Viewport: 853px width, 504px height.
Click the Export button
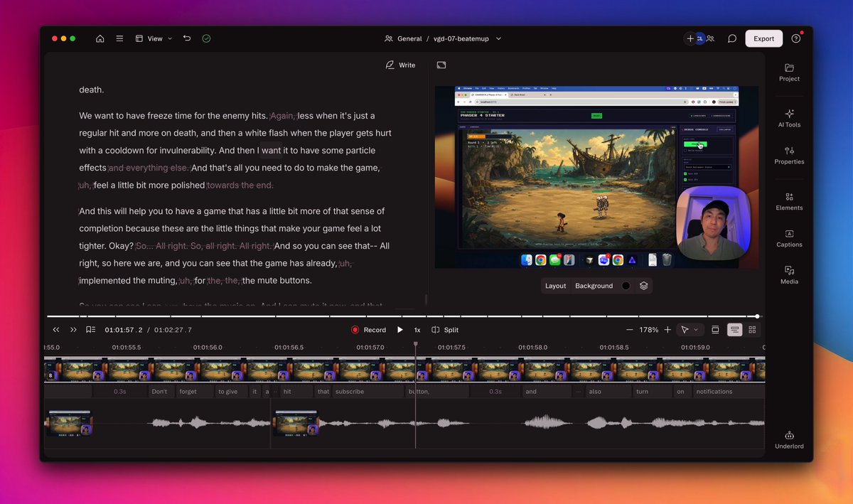click(764, 38)
